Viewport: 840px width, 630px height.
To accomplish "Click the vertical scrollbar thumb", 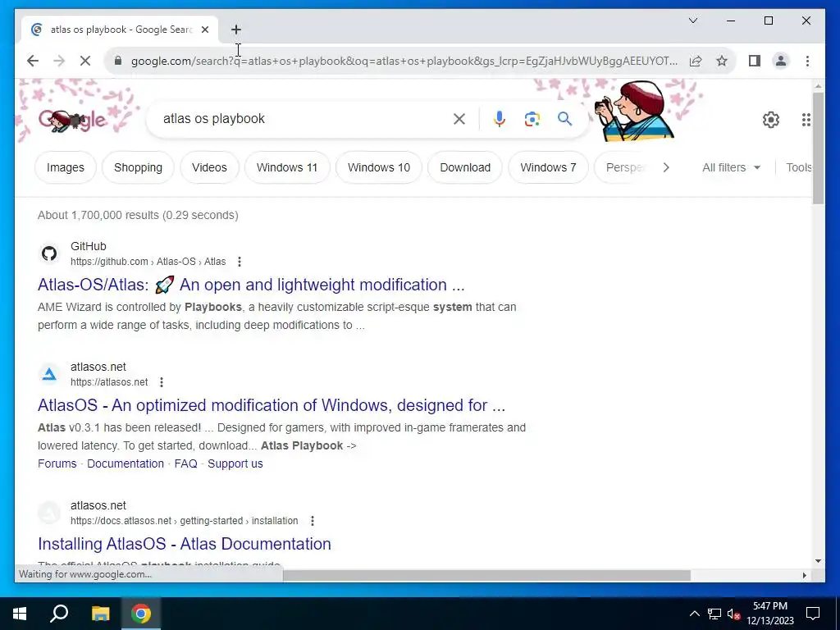I will coord(818,148).
